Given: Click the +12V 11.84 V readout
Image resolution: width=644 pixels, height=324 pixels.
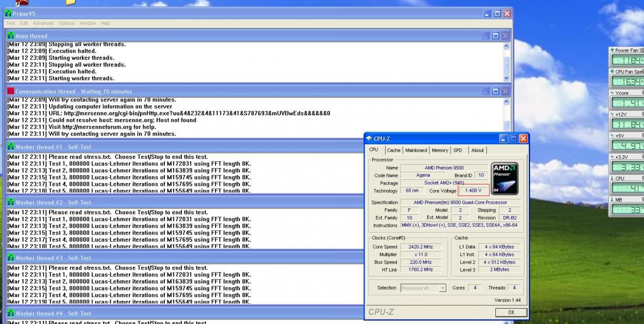Looking at the screenshot, I should pos(628,124).
